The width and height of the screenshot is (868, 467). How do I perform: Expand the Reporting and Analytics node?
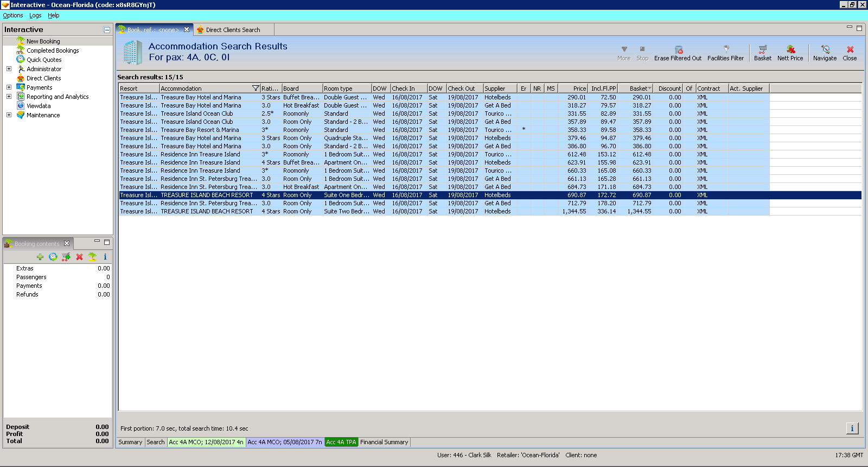pos(9,97)
